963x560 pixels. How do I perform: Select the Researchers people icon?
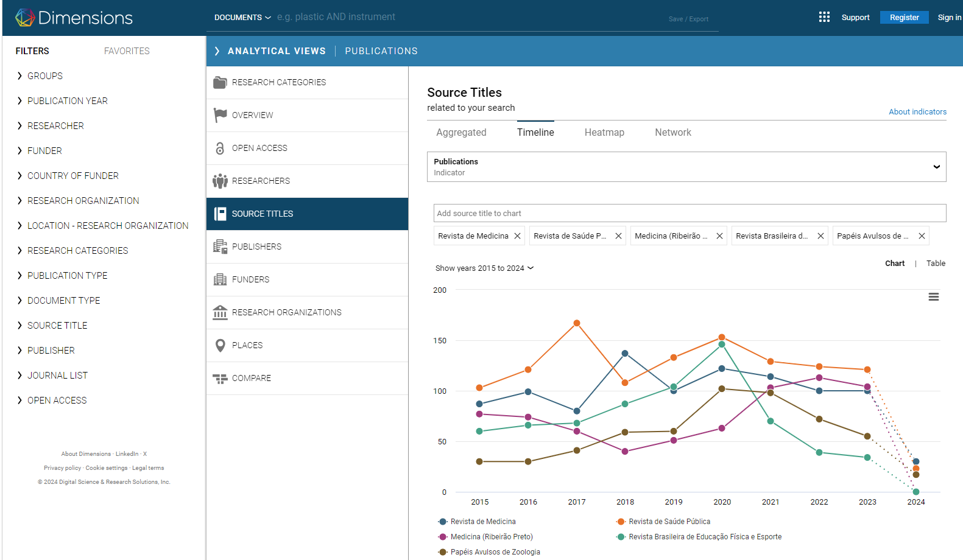(x=220, y=181)
